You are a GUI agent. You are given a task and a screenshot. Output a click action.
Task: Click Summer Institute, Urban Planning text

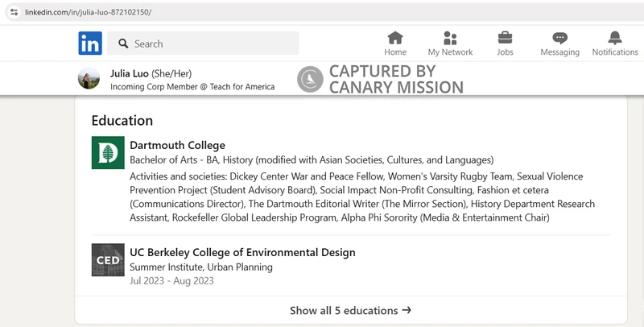point(201,267)
